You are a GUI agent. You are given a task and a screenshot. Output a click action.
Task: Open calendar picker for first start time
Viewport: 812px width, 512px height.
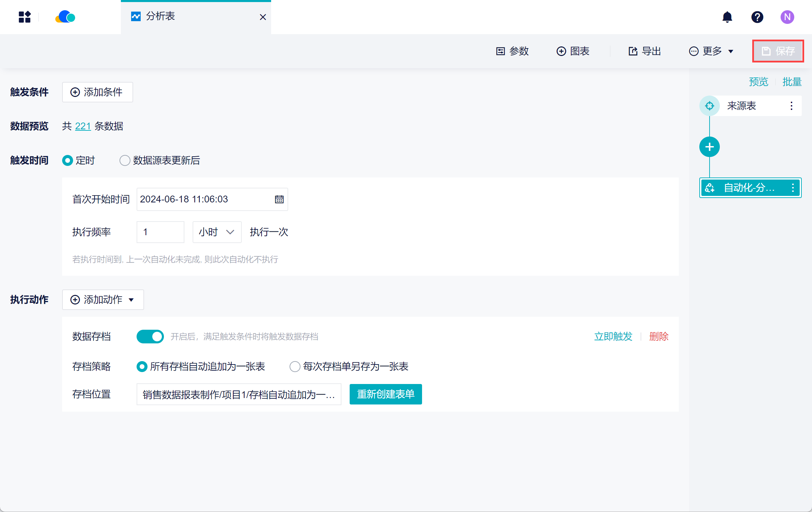click(279, 199)
